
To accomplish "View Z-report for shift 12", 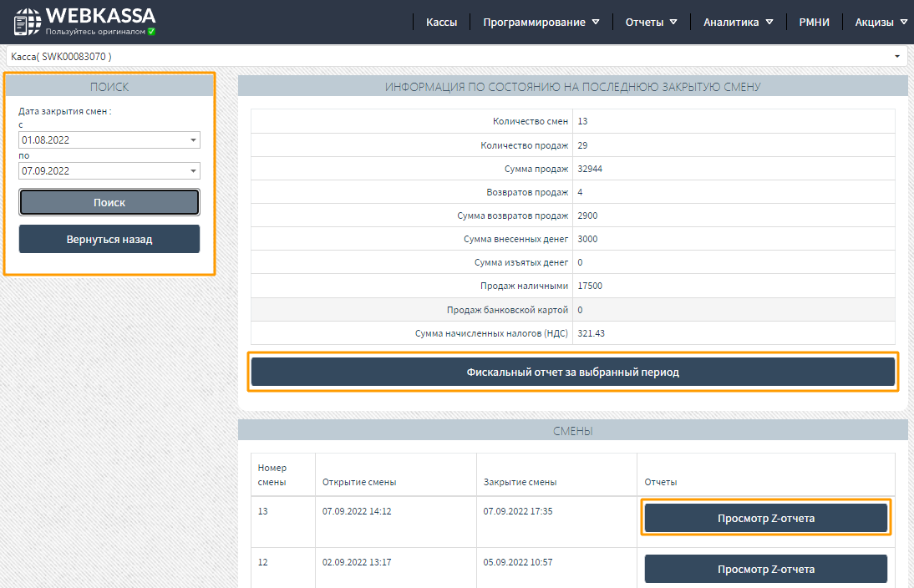I will 766,569.
